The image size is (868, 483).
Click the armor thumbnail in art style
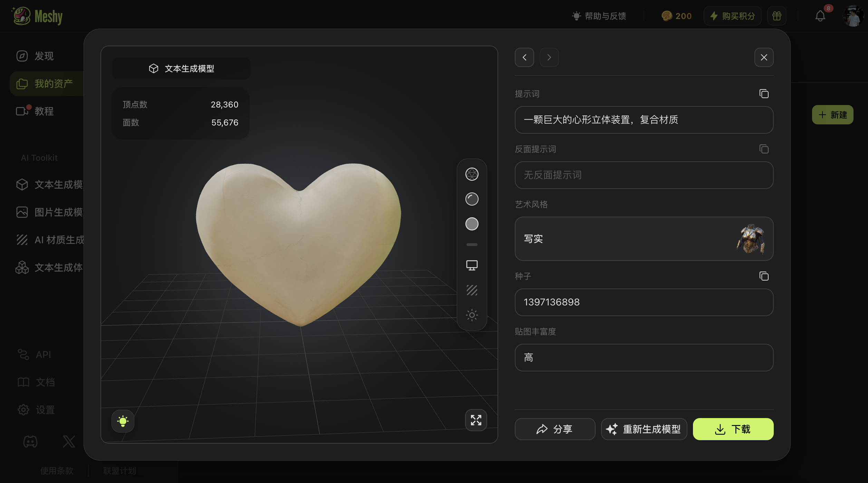751,238
